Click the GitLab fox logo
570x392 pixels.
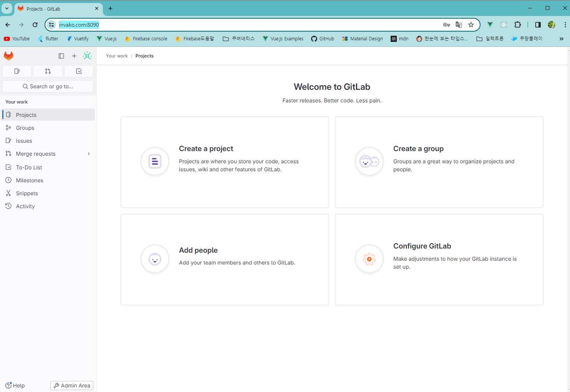pos(9,56)
